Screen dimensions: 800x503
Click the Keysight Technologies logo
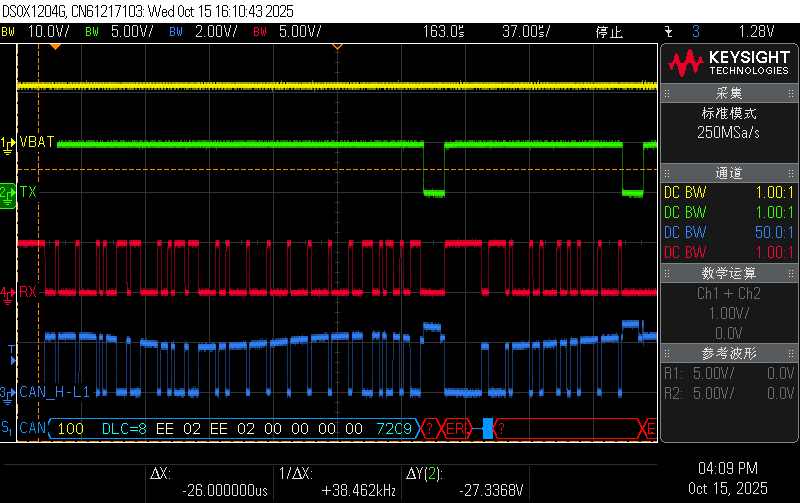[729, 63]
